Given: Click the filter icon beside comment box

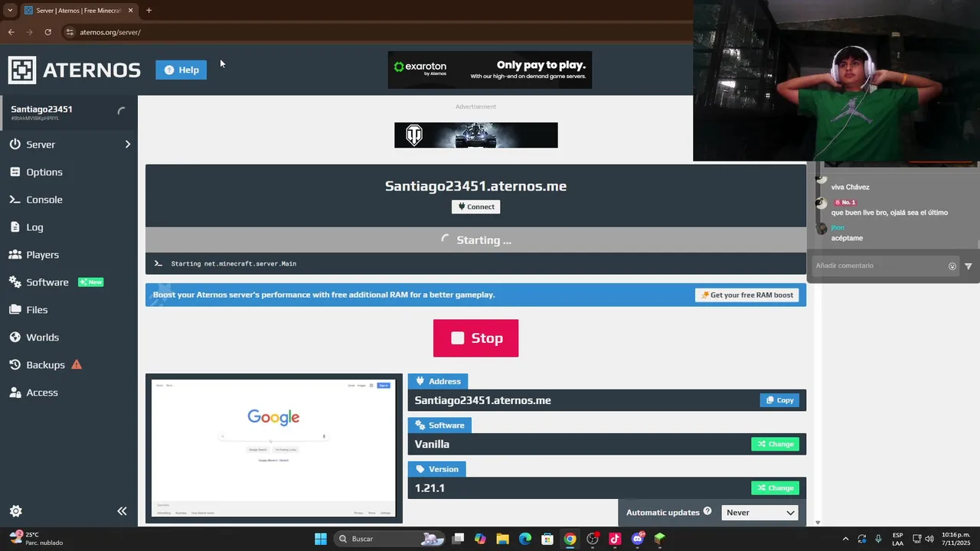Looking at the screenshot, I should click(x=969, y=266).
